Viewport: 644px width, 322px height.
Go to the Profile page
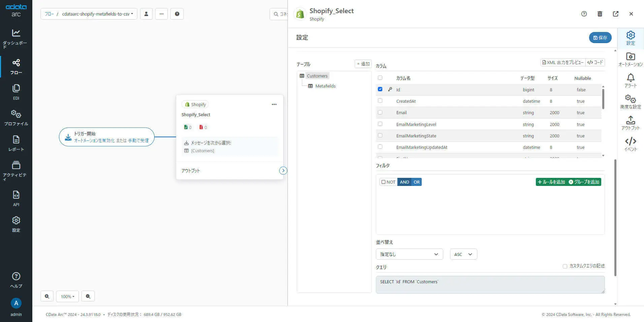[16, 118]
